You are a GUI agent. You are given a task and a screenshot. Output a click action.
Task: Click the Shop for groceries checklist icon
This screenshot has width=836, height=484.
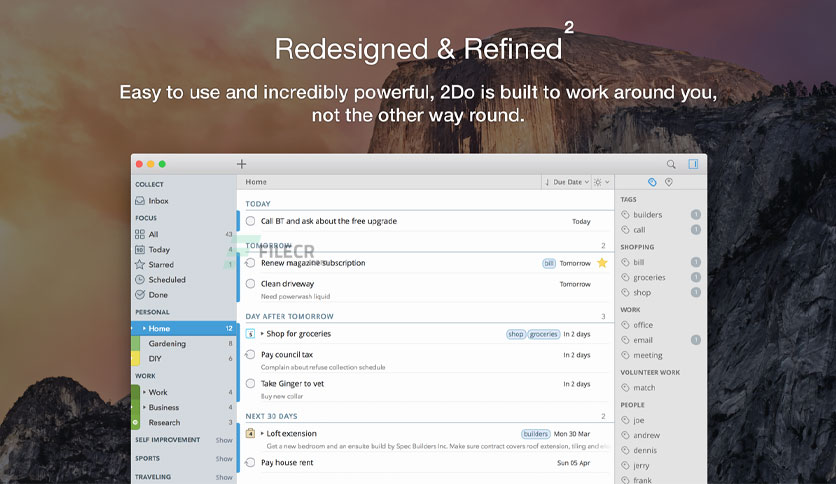[250, 334]
